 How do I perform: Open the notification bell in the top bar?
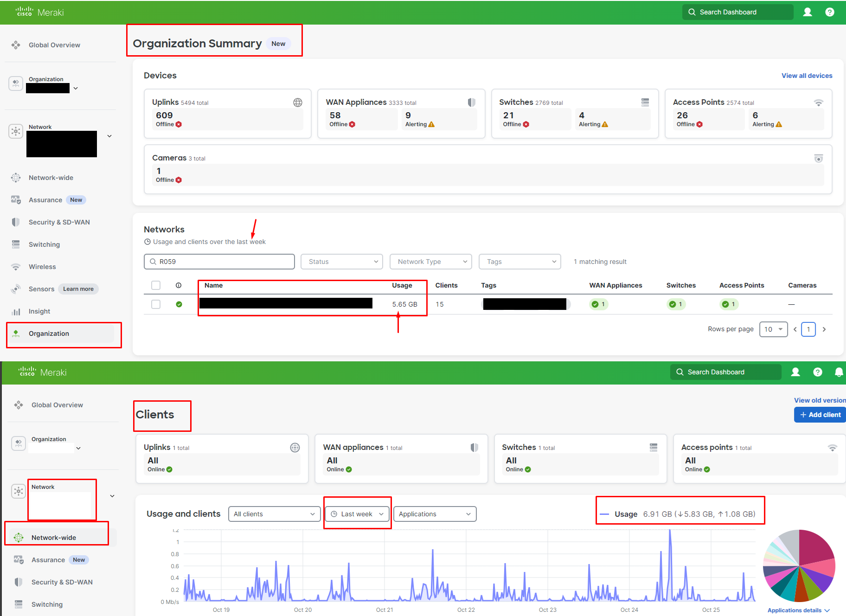[x=839, y=372]
